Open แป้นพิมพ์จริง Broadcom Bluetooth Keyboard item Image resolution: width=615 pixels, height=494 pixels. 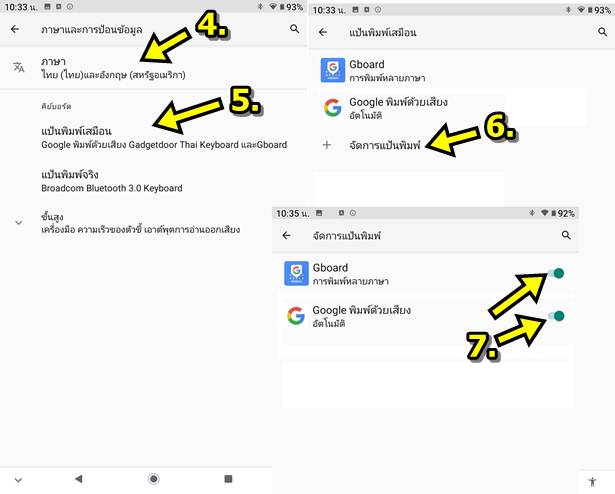point(153,181)
